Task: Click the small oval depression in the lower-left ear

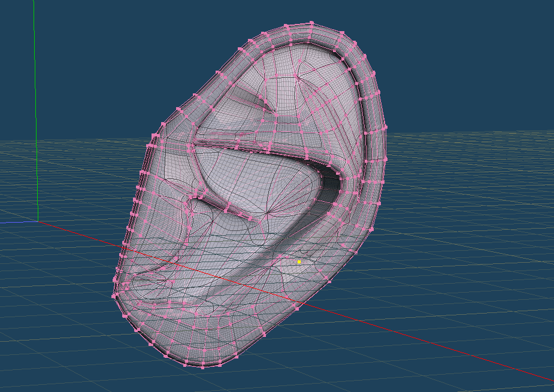Action: click(150, 281)
